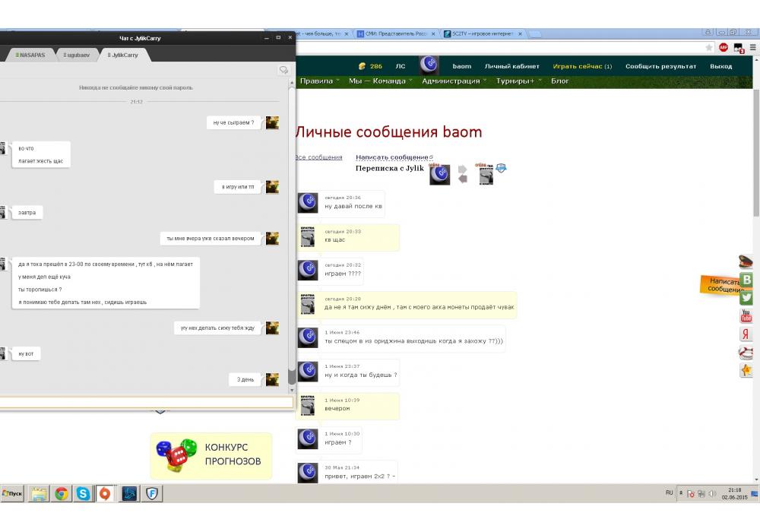Open the Все сообщения link

click(318, 157)
